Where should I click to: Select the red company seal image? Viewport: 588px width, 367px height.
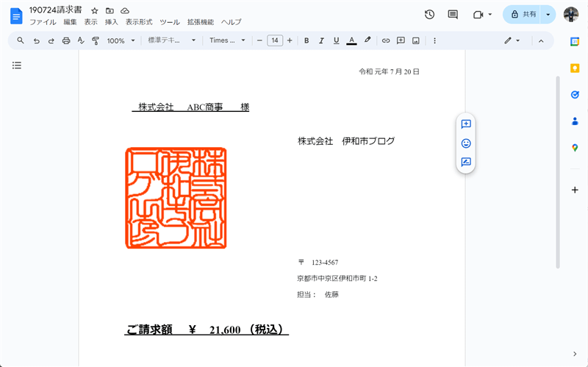coord(176,198)
